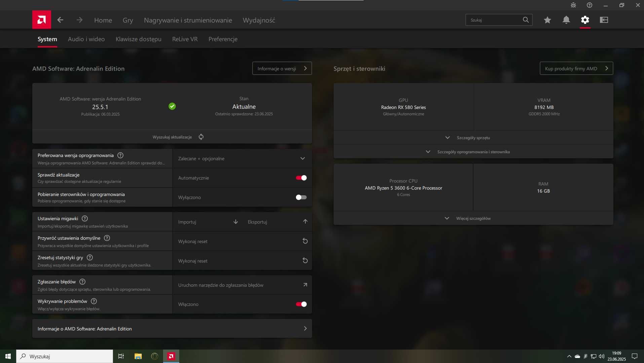The width and height of the screenshot is (644, 363).
Task: Click Kup produkty firmy AMD button
Action: [576, 68]
